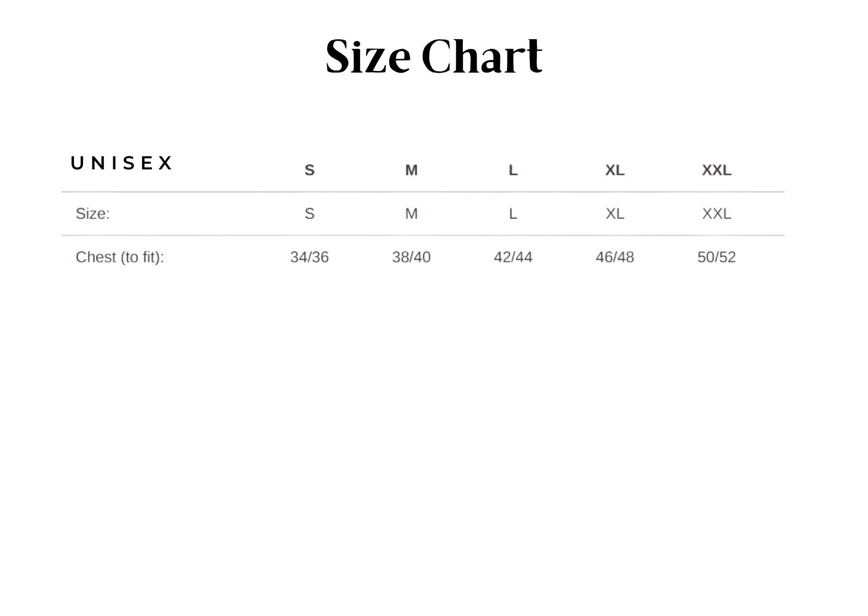Select the XL cell in Size row

pyautogui.click(x=615, y=214)
